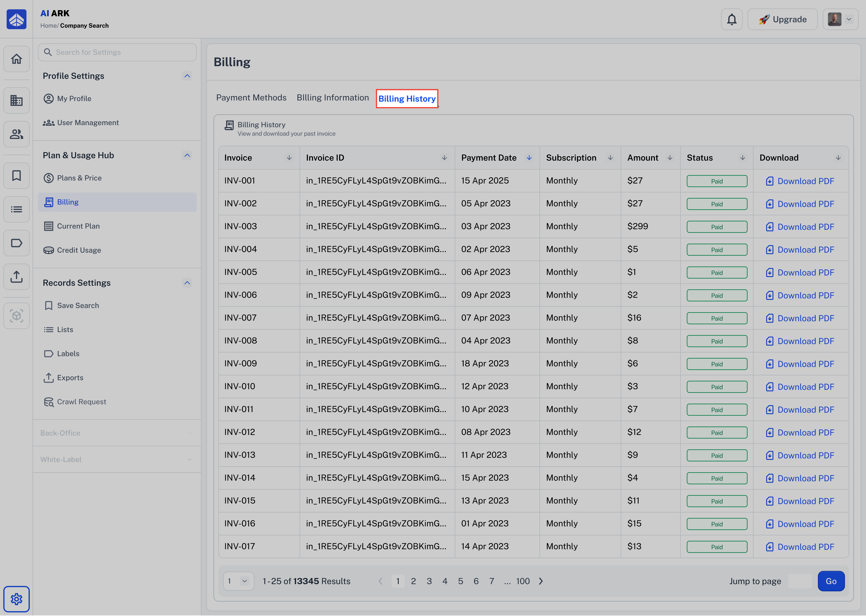Image resolution: width=866 pixels, height=616 pixels.
Task: Open the page number dropdown
Action: [238, 581]
